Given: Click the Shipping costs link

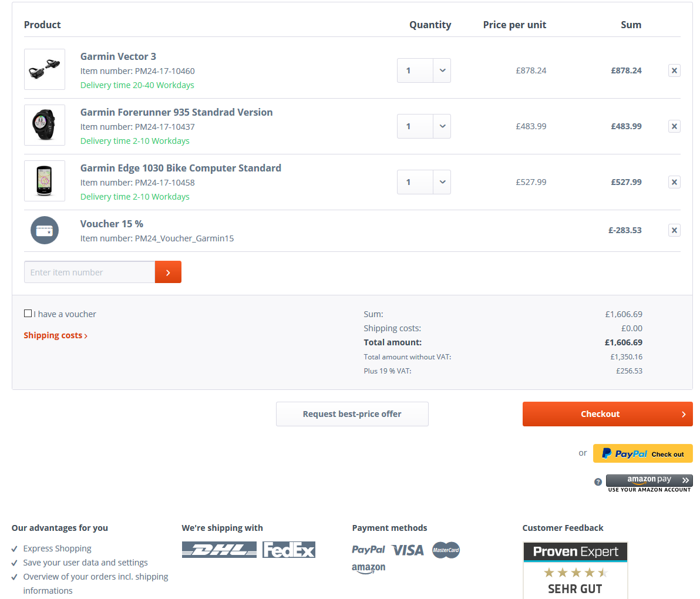Looking at the screenshot, I should [55, 335].
